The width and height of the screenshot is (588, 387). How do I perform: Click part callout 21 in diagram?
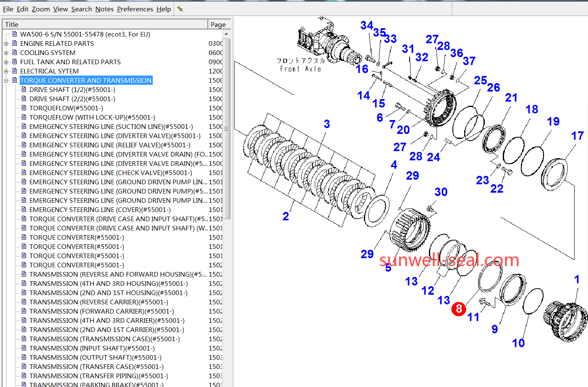511,97
